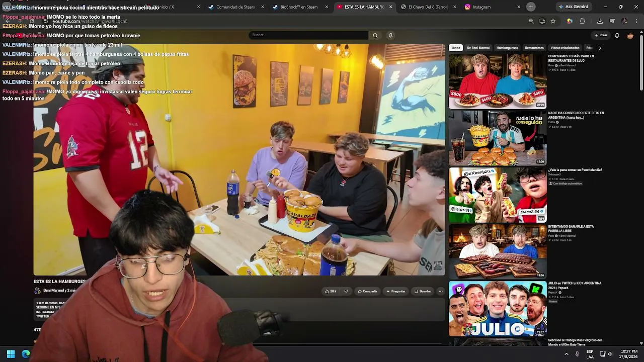
Task: Click the install app icon in address bar
Action: click(x=542, y=21)
